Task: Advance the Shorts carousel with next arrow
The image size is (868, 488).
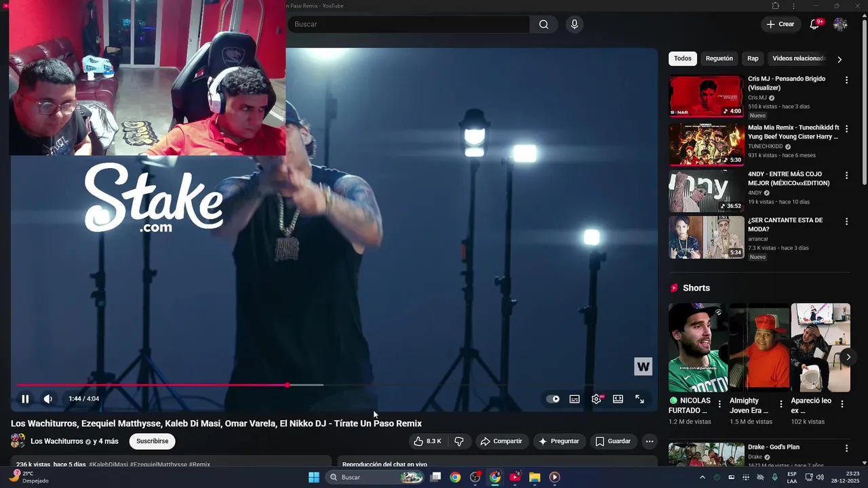Action: (848, 357)
